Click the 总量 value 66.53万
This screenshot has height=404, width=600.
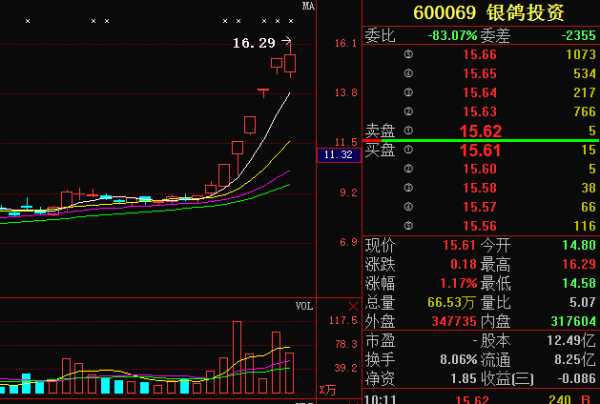451,302
